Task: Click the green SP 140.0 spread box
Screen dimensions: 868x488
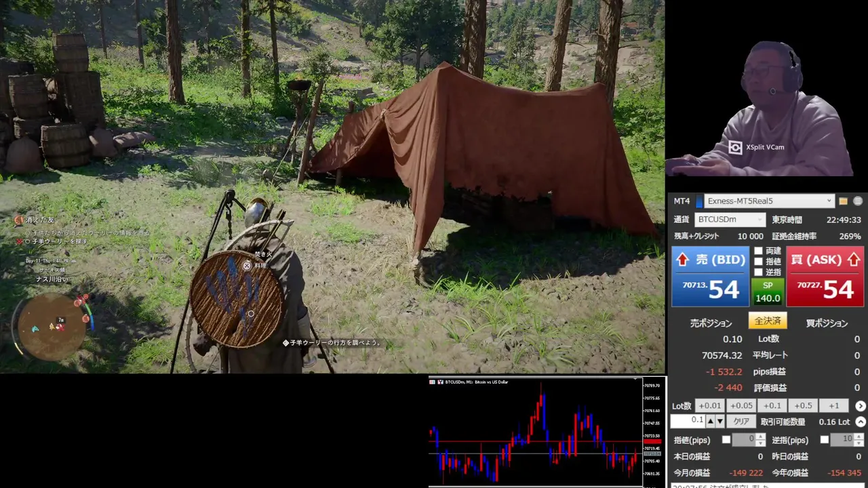Action: point(768,292)
